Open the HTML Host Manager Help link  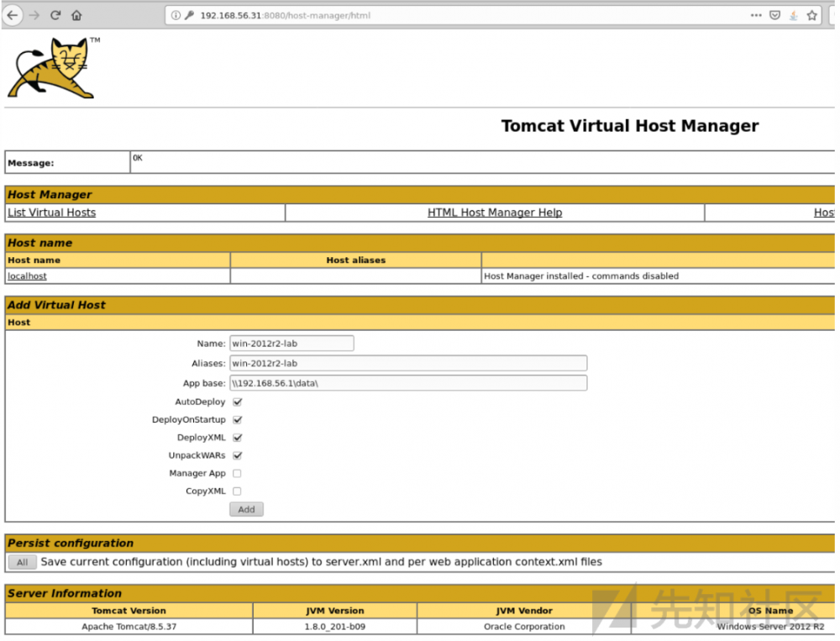tap(495, 212)
